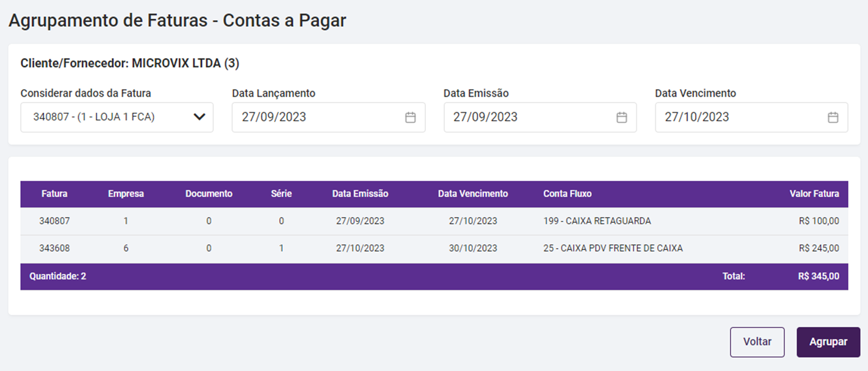Click the Agrupar button
Screen dimensions: 868x371
pos(828,342)
